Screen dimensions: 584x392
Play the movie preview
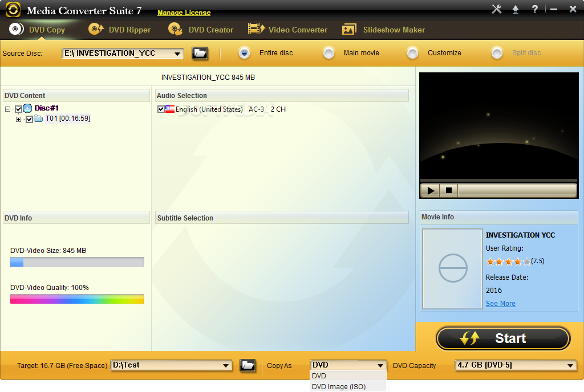pyautogui.click(x=431, y=190)
